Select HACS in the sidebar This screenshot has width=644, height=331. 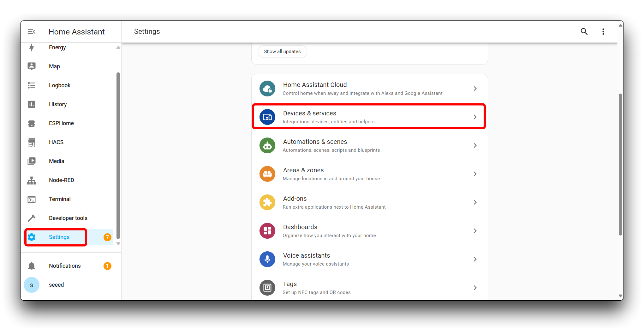[x=69, y=142]
